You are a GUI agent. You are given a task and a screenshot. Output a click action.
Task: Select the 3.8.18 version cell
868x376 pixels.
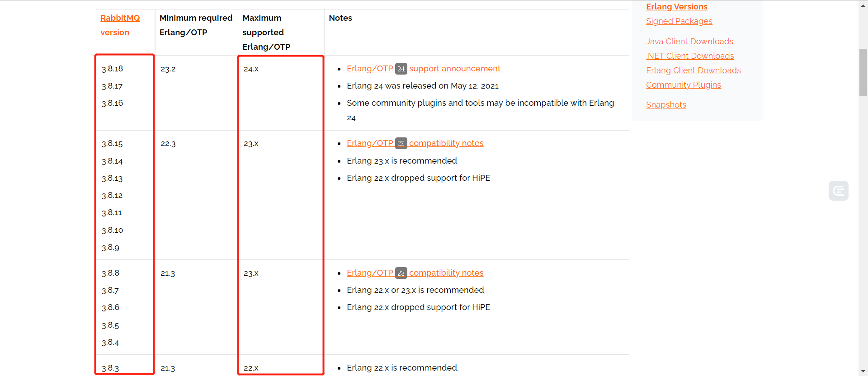112,69
